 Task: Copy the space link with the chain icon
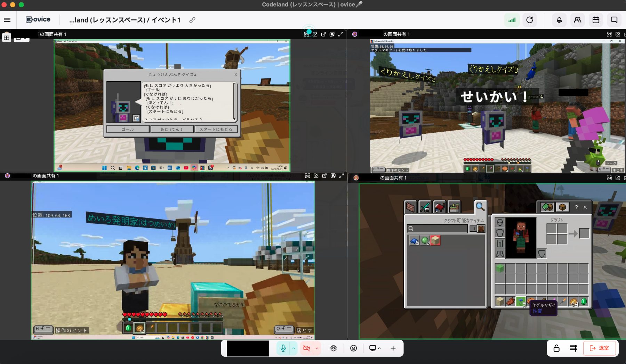coord(192,20)
